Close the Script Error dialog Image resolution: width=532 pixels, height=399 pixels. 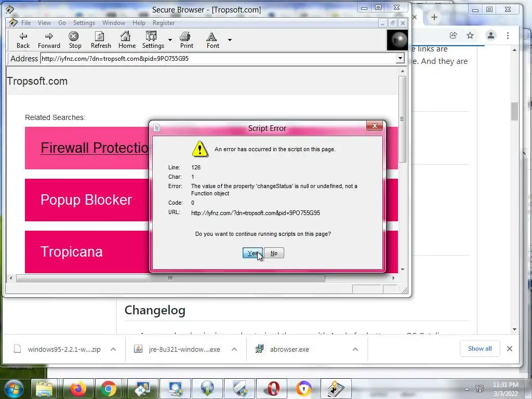pos(375,126)
